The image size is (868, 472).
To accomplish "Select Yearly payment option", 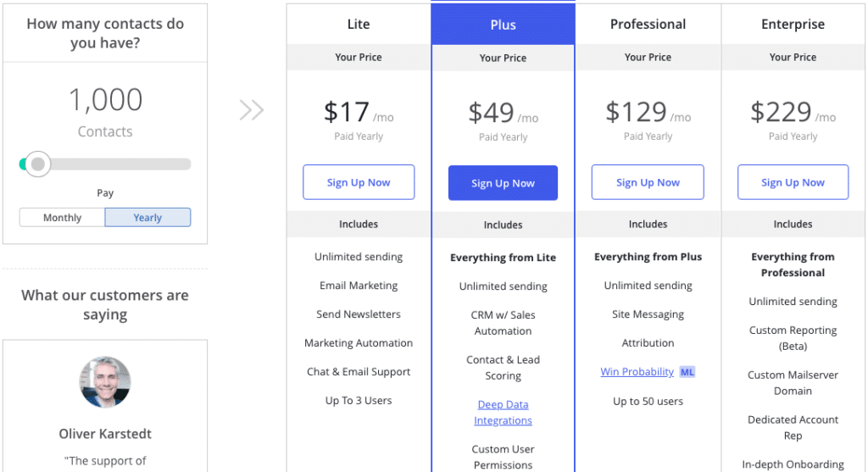I will click(x=147, y=218).
